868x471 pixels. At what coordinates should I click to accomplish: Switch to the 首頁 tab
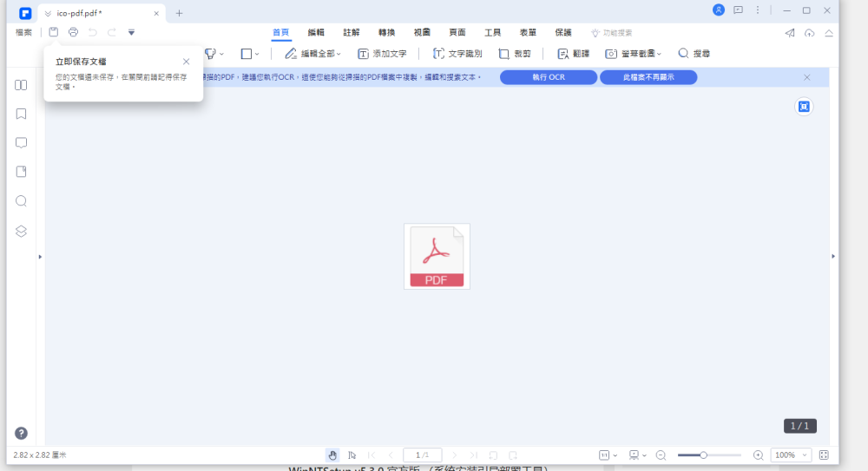tap(280, 33)
